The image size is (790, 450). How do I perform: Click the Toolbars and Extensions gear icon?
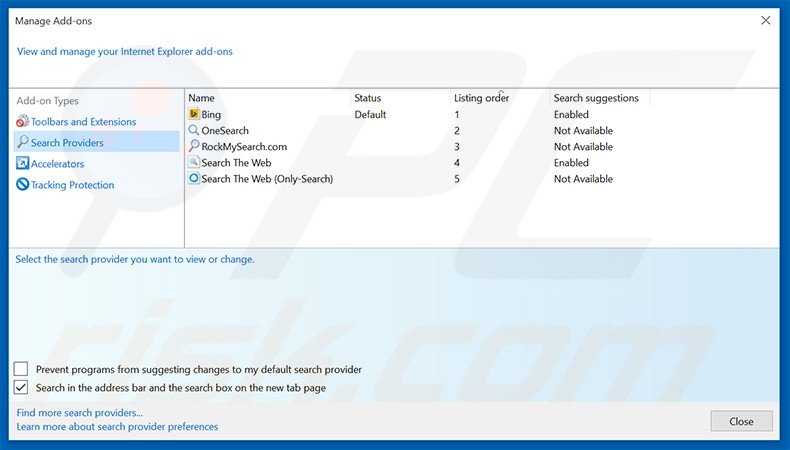[22, 121]
